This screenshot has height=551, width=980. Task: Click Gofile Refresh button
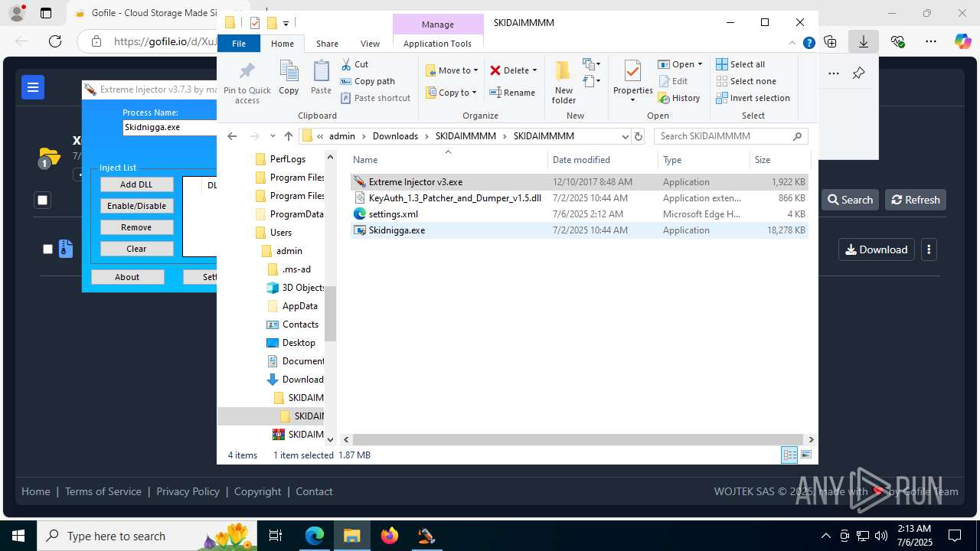[916, 200]
